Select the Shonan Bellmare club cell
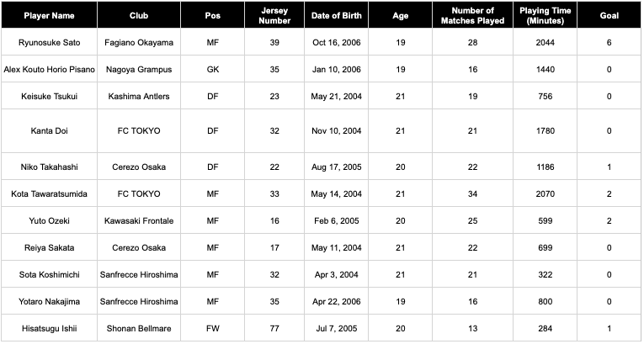Viewport: 644px width, 344px height. tap(138, 329)
